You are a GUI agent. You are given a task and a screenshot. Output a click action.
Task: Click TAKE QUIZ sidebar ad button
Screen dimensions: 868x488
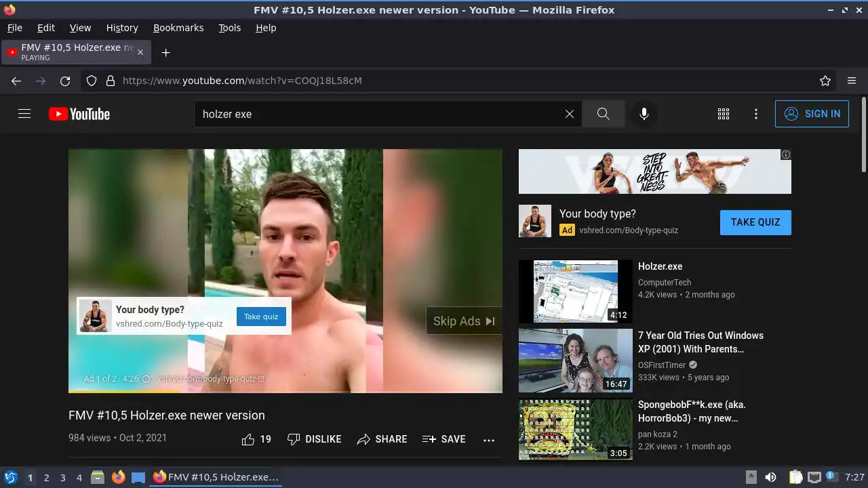[755, 222]
